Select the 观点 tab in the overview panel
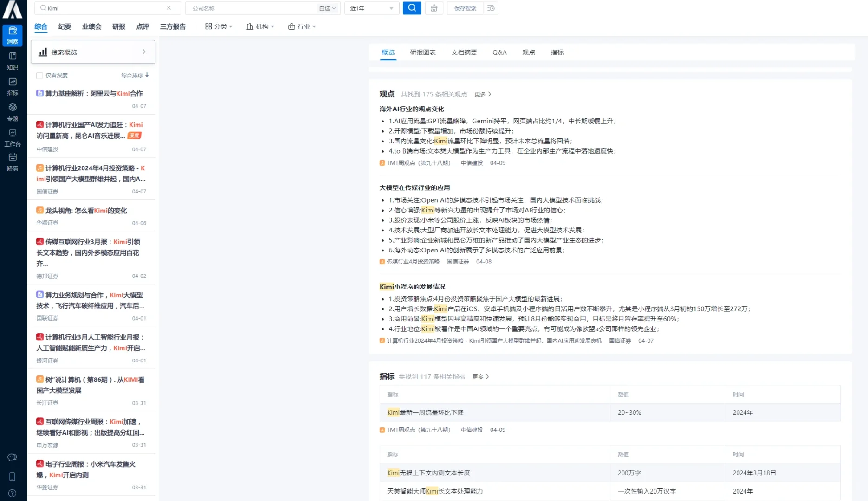 (x=529, y=52)
